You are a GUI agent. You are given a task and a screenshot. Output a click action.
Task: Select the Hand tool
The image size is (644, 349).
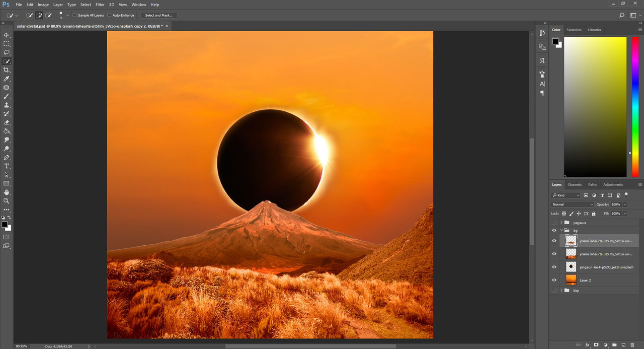click(7, 192)
